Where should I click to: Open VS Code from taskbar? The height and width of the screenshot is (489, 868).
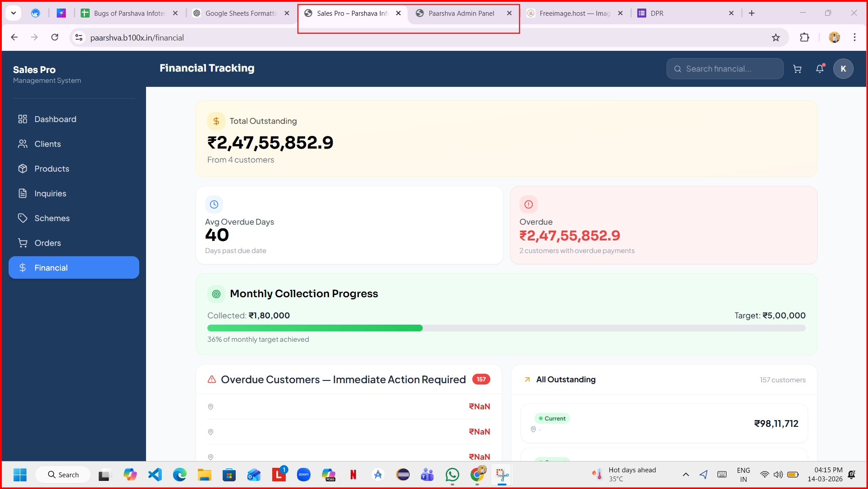pos(155,475)
